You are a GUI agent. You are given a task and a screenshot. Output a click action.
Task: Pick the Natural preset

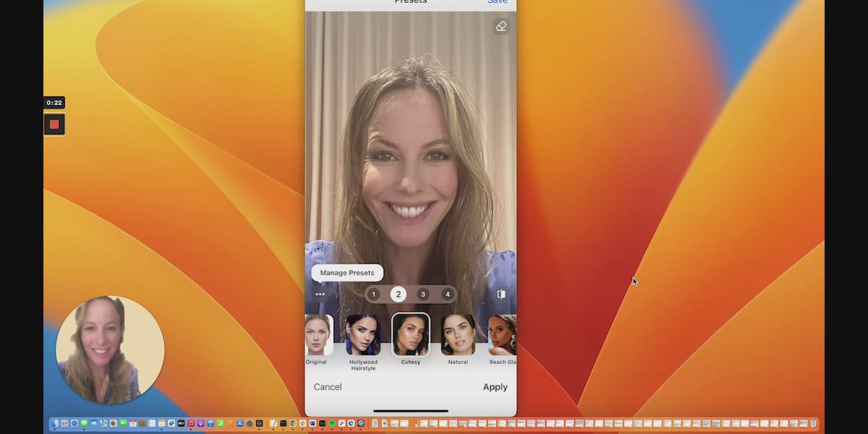click(x=458, y=335)
